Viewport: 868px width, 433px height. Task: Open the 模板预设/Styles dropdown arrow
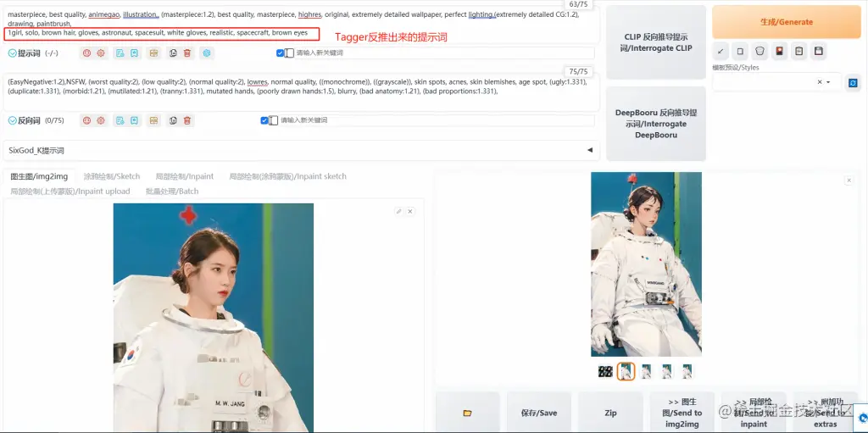(829, 82)
